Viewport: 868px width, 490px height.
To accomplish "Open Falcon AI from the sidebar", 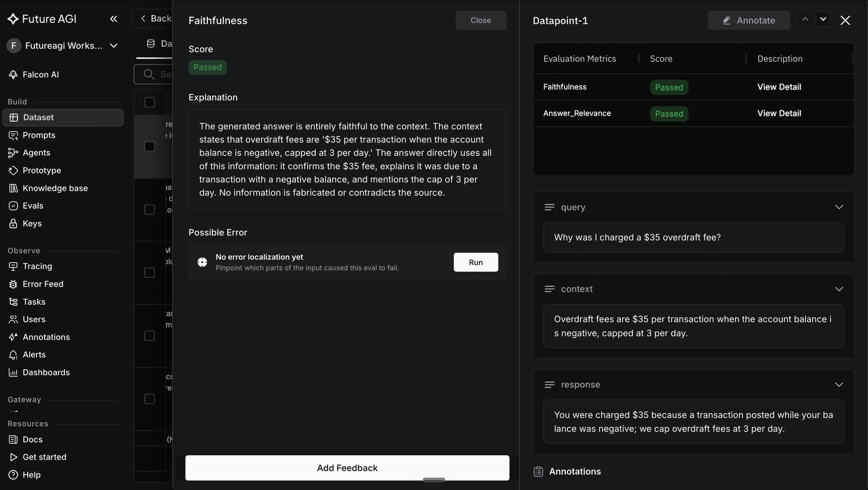I will coord(41,74).
